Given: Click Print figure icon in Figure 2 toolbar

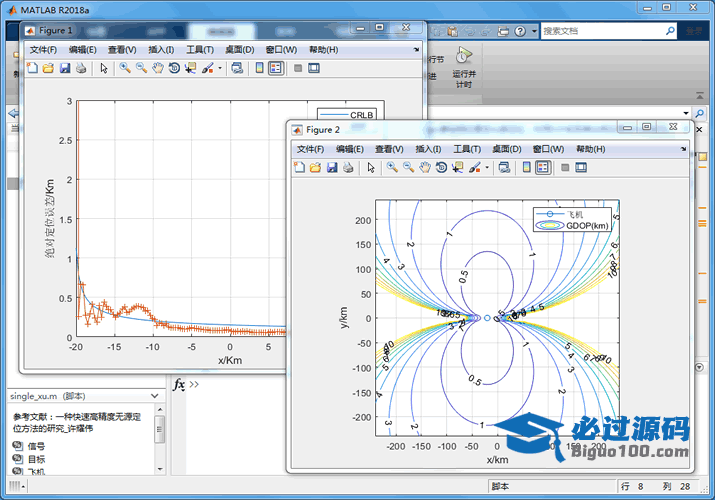Looking at the screenshot, I should coord(347,167).
